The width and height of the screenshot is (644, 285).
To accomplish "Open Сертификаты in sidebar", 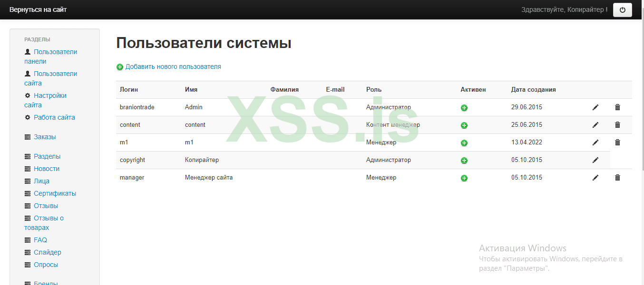I will 55,193.
